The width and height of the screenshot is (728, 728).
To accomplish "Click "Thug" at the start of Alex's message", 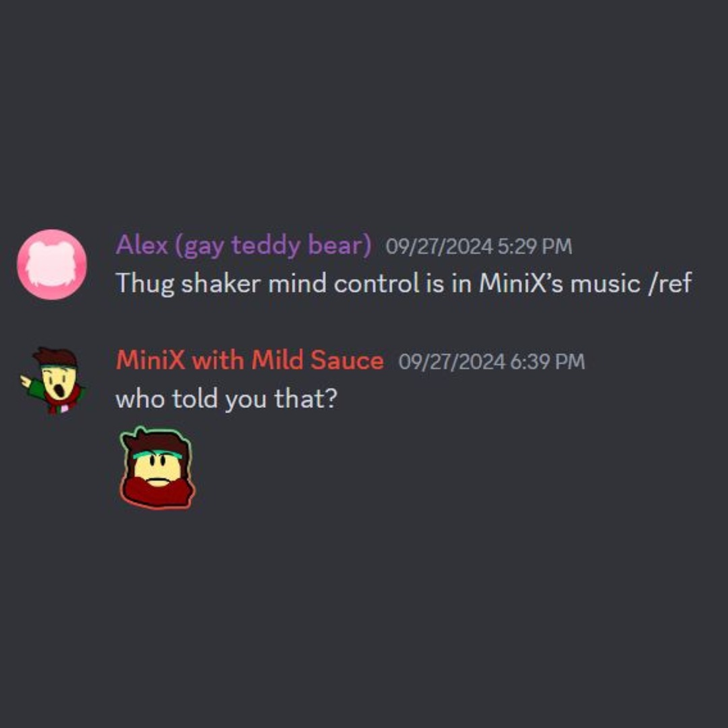I will (x=145, y=284).
